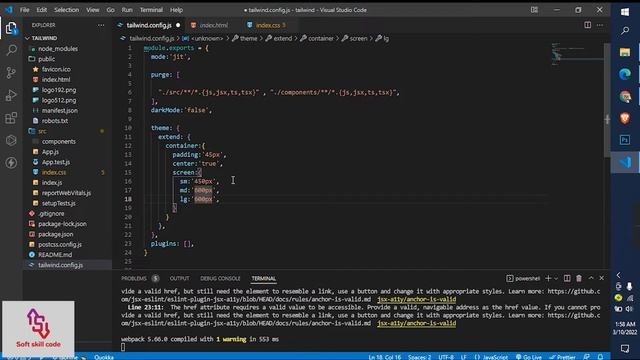Screen dimensions: 640x360
Task: Switch to the Output panel tab
Action: pos(179,278)
